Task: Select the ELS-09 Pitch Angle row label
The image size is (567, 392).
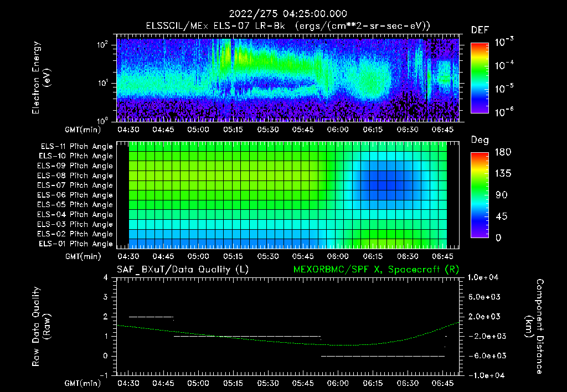Action: pos(75,166)
